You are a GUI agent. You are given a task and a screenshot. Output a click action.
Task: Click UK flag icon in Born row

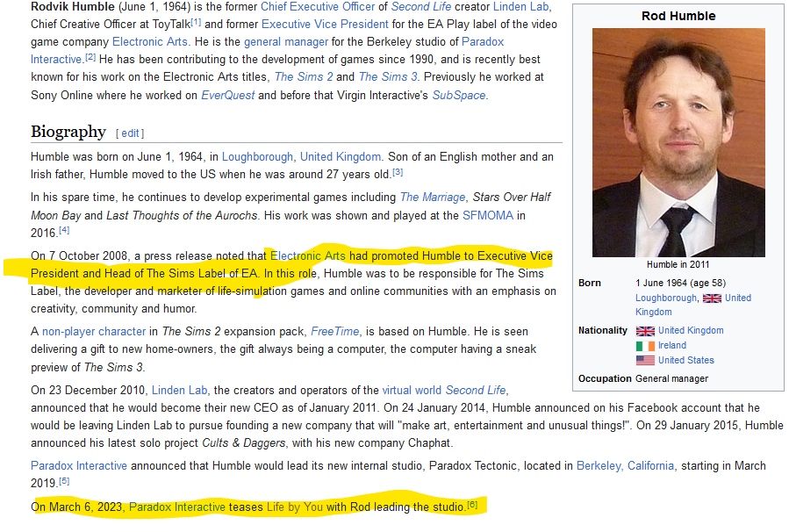coord(712,298)
